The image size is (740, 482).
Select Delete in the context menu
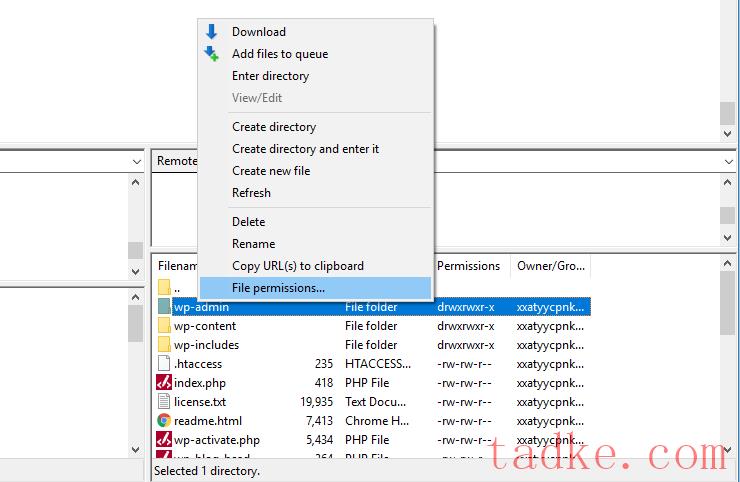(248, 222)
